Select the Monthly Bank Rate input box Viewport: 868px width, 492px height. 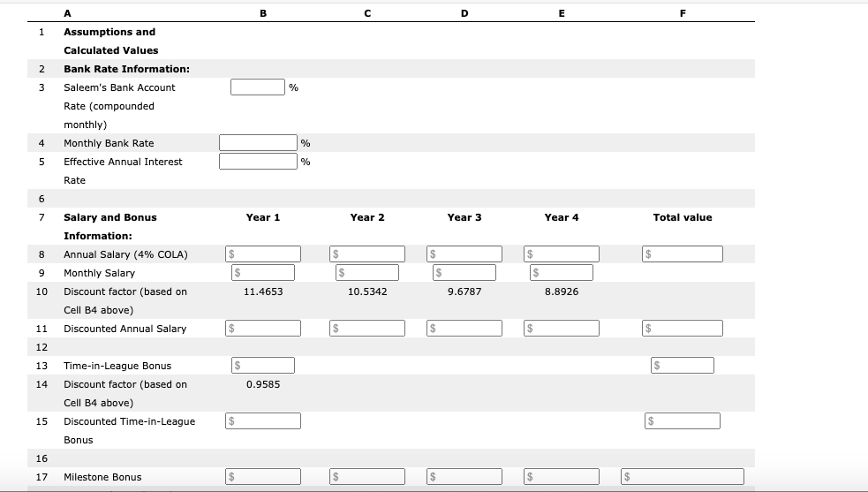(258, 143)
